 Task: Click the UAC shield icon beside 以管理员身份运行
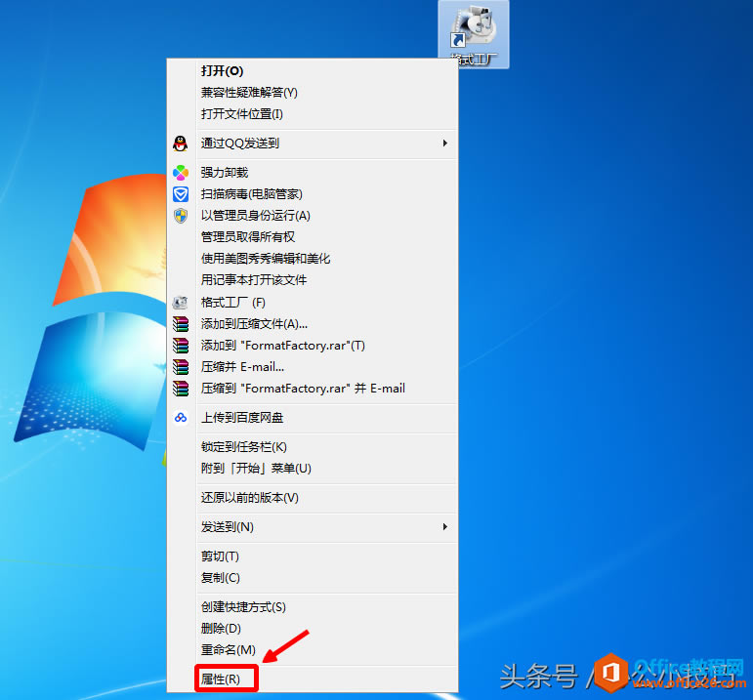click(x=181, y=216)
